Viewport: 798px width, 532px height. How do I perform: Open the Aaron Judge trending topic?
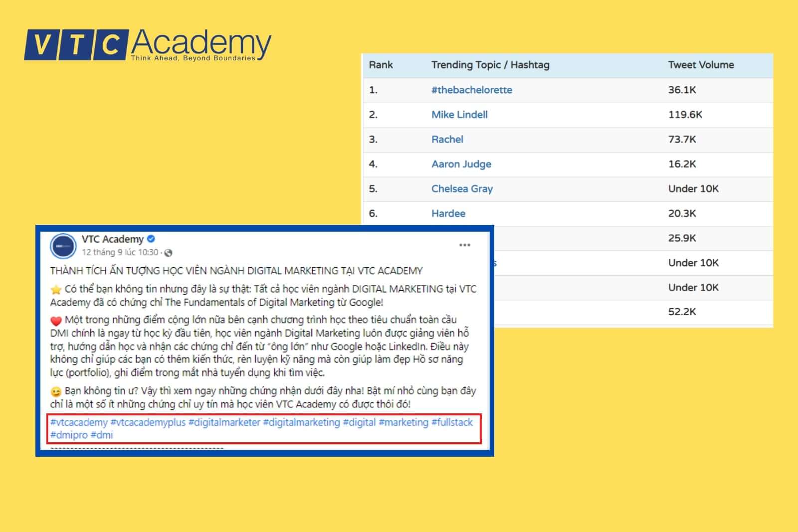(461, 164)
